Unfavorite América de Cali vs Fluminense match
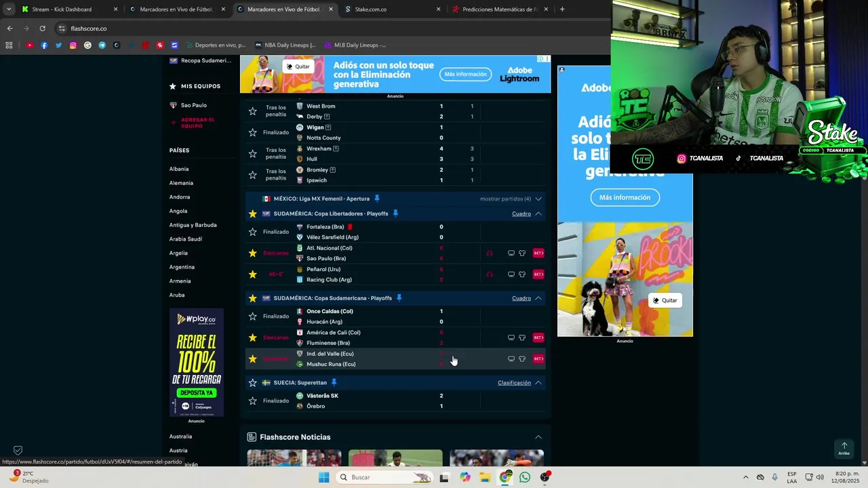The height and width of the screenshot is (488, 868). coord(253,338)
